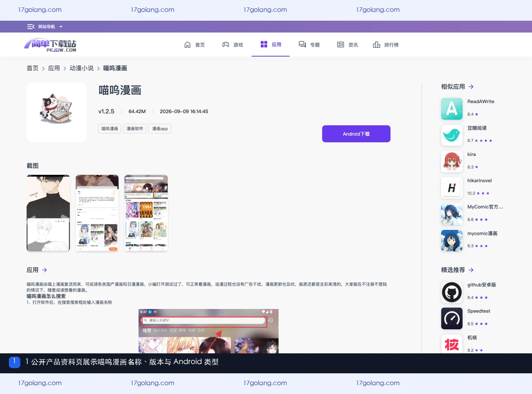Open the kira app icon
The height and width of the screenshot is (394, 532).
pos(452,162)
